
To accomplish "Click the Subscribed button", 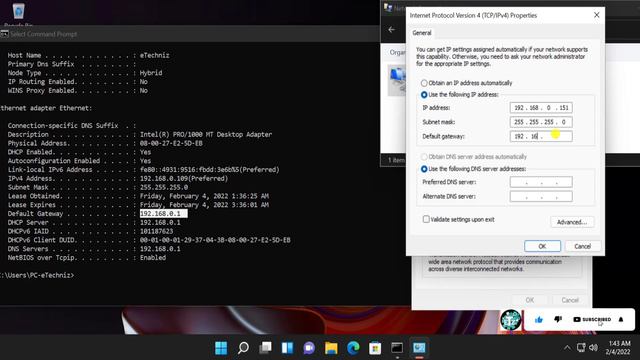I will (592, 320).
